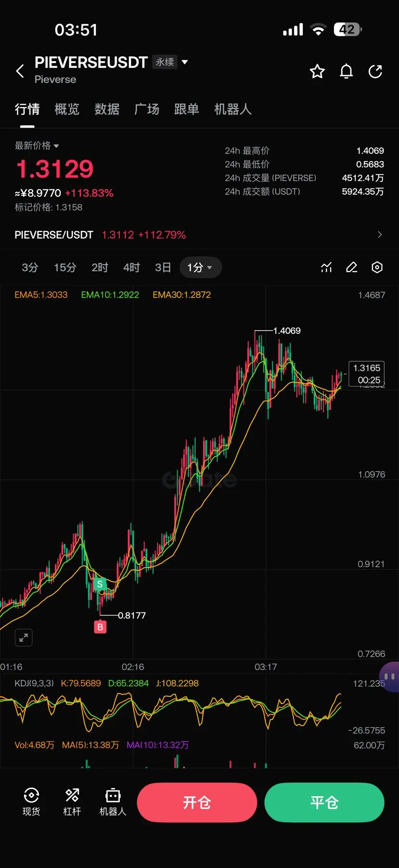Tap the +113.83% change value
Viewport: 399px width, 868px height.
pos(89,193)
